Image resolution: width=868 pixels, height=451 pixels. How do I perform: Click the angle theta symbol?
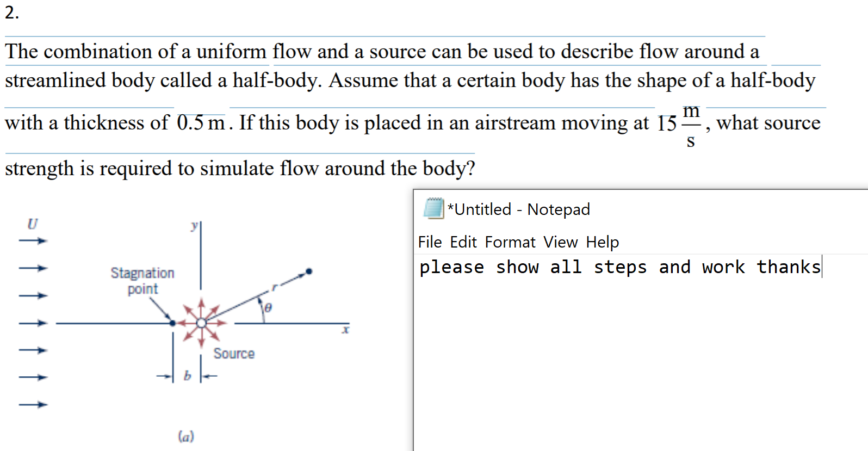tap(268, 308)
